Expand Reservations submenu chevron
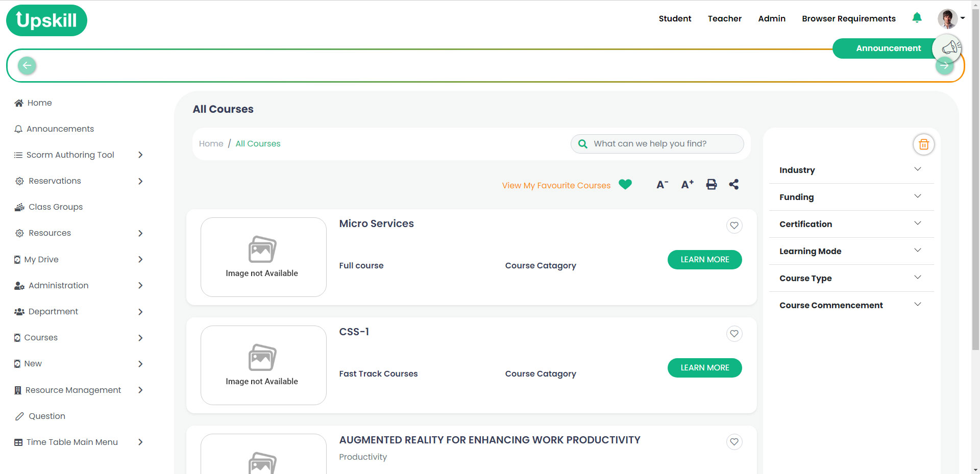The width and height of the screenshot is (980, 474). pyautogui.click(x=140, y=181)
